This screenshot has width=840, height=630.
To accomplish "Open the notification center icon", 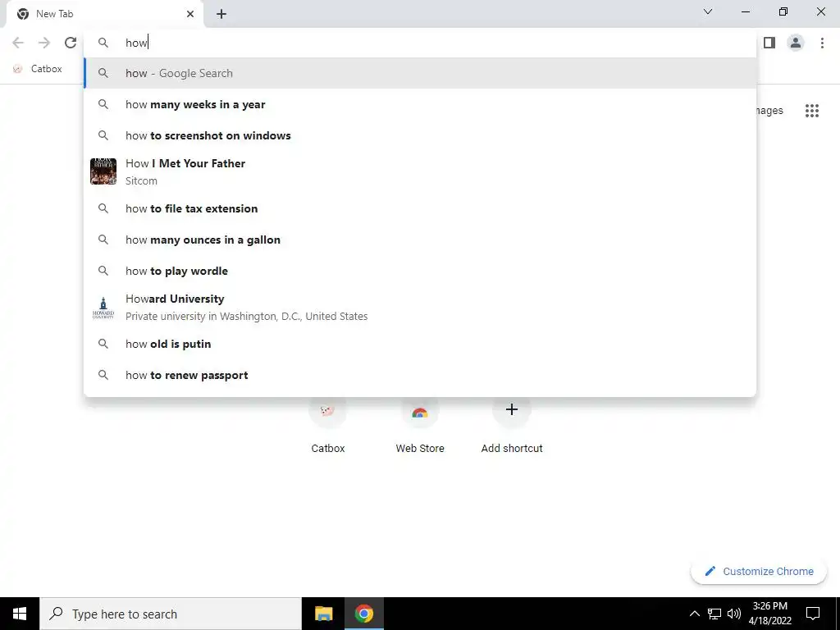I will coord(813,614).
